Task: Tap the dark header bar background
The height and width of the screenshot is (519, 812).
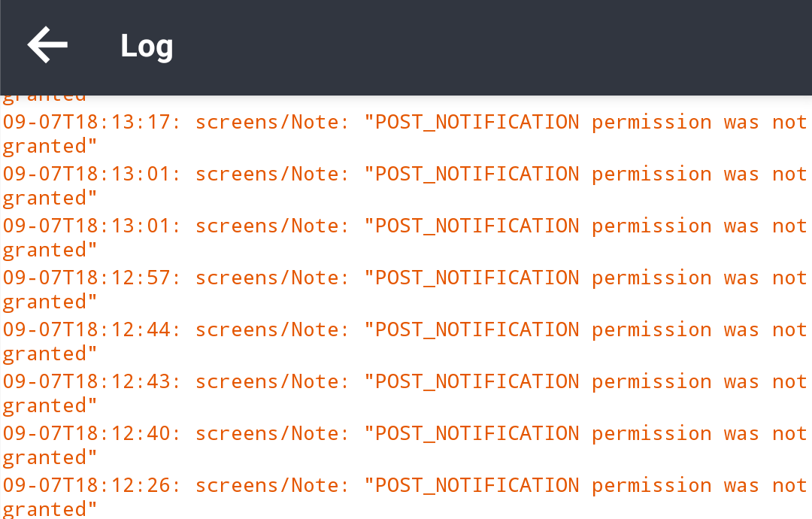Action: (x=526, y=45)
